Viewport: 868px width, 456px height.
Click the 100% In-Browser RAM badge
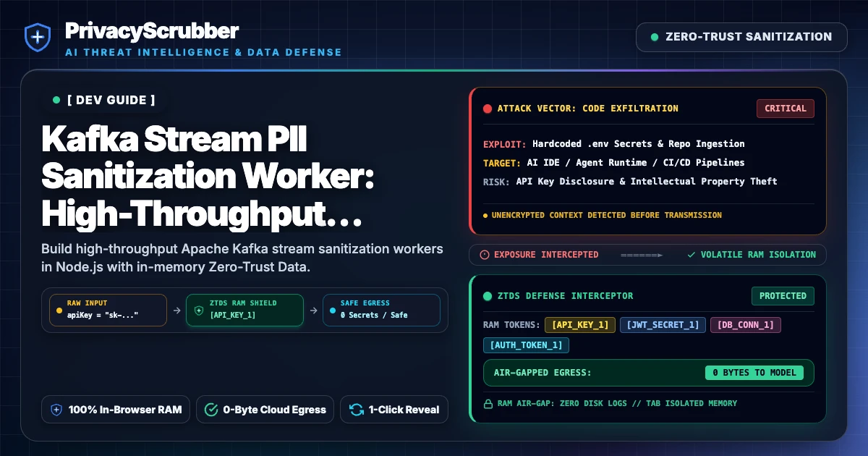point(116,410)
